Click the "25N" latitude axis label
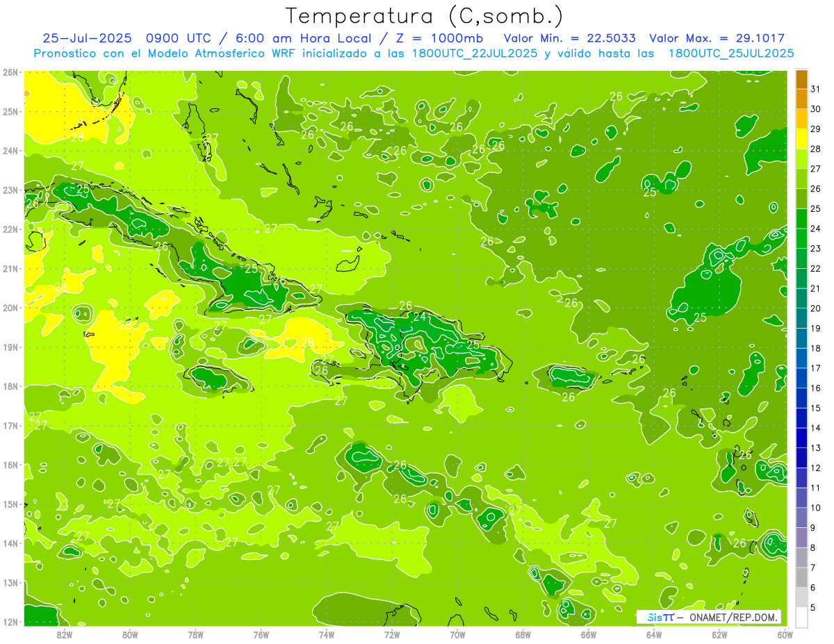This screenshot has height=644, width=834. (x=10, y=112)
